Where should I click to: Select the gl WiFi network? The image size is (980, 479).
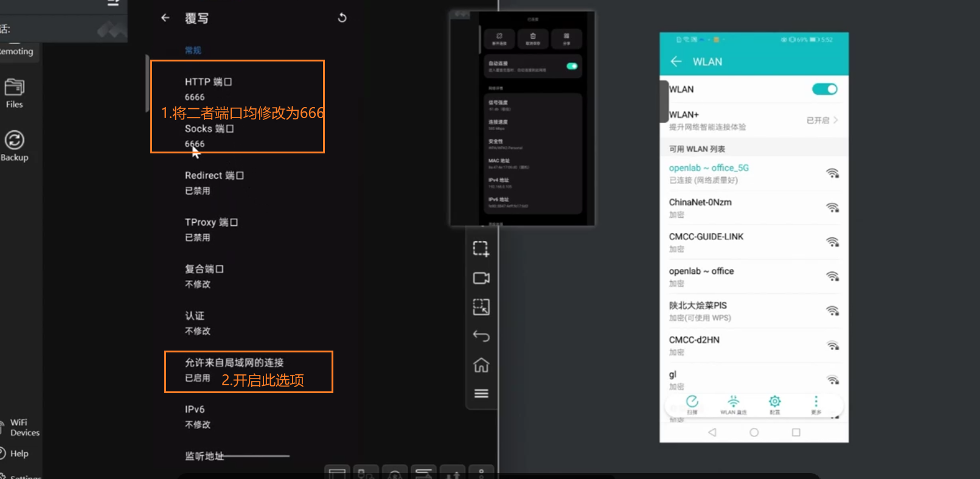coord(754,380)
